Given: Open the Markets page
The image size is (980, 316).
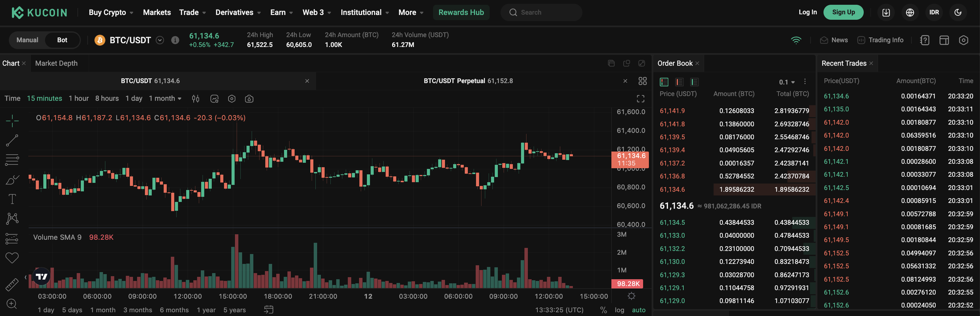Looking at the screenshot, I should [157, 12].
